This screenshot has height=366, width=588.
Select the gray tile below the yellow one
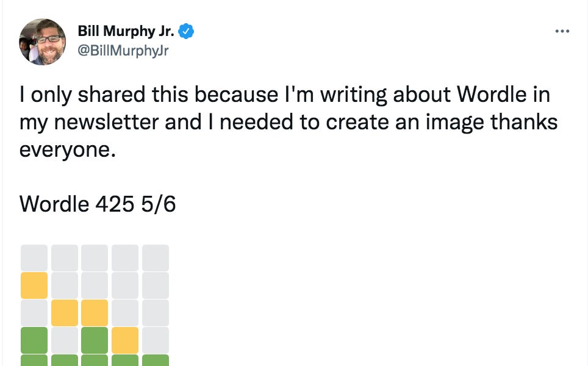point(35,313)
